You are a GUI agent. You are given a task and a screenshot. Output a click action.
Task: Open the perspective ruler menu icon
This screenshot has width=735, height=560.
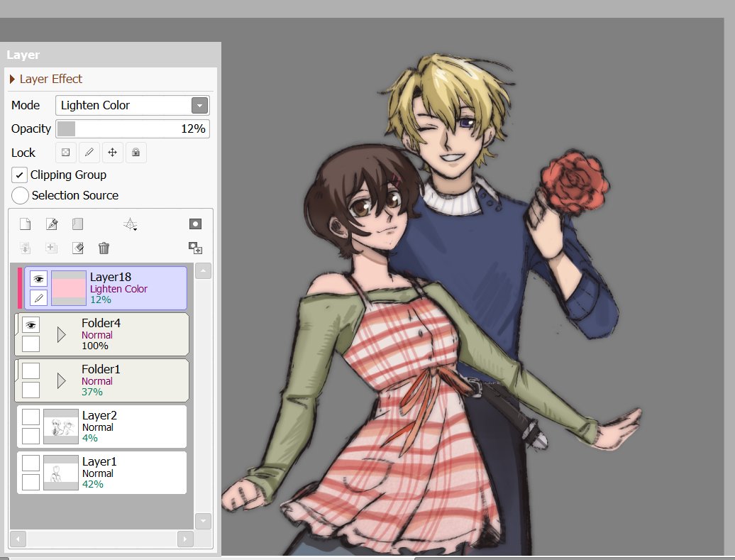(131, 224)
